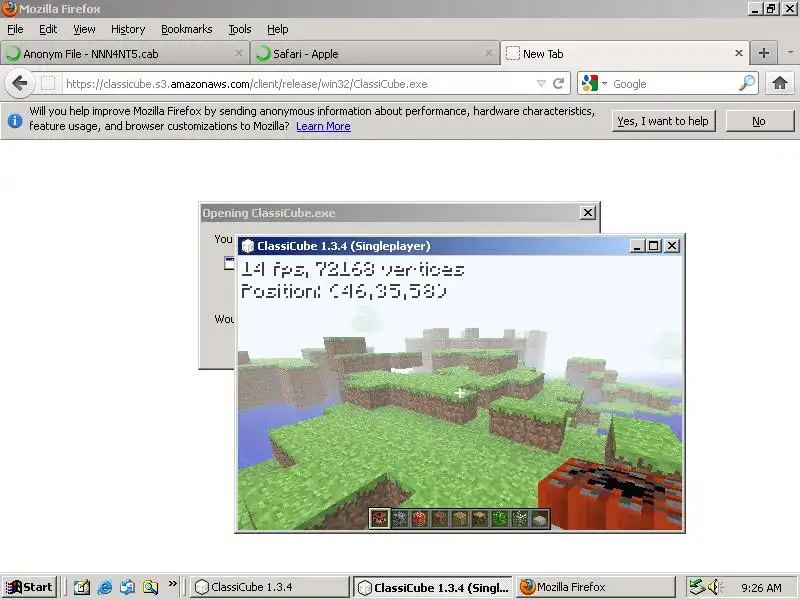This screenshot has height=600, width=800.
Task: Click the info icon on notification bar
Action: pyautogui.click(x=15, y=120)
